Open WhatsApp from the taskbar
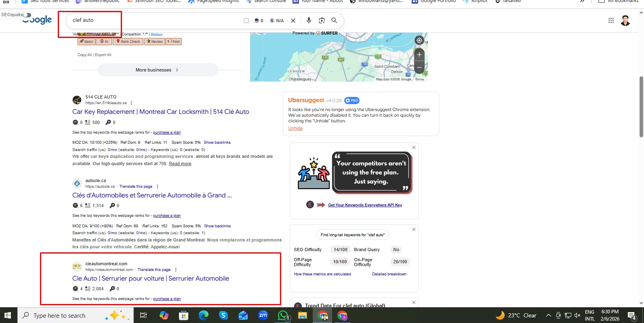Screen dimensions: 644x323 [283, 315]
